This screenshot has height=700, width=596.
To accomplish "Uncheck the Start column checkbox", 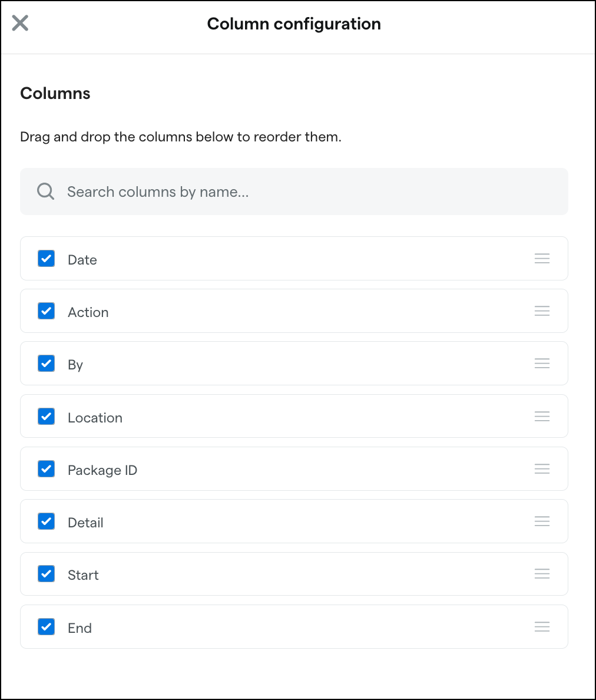I will point(47,574).
